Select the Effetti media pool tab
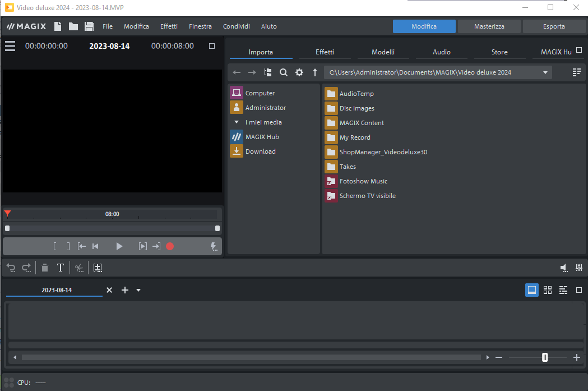Image resolution: width=588 pixels, height=391 pixels. coord(325,52)
